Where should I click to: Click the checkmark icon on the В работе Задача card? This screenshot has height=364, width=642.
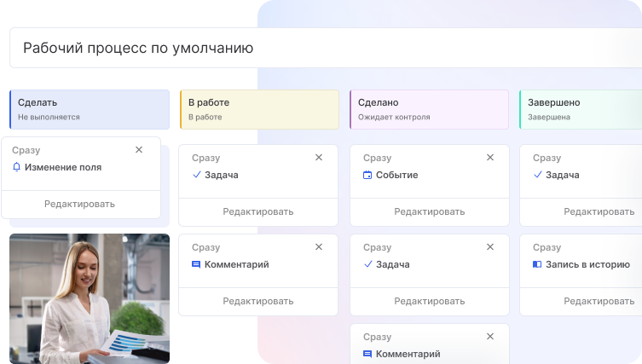tap(196, 175)
